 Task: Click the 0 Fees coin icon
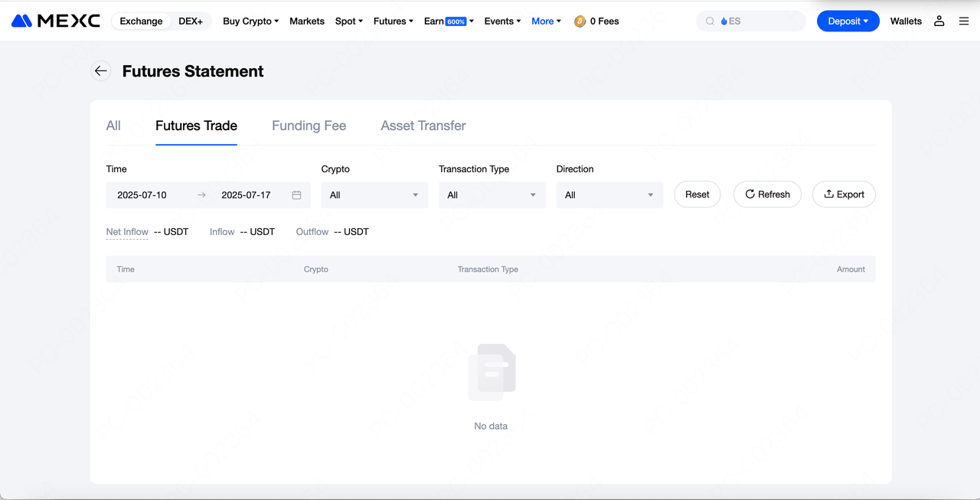point(580,21)
